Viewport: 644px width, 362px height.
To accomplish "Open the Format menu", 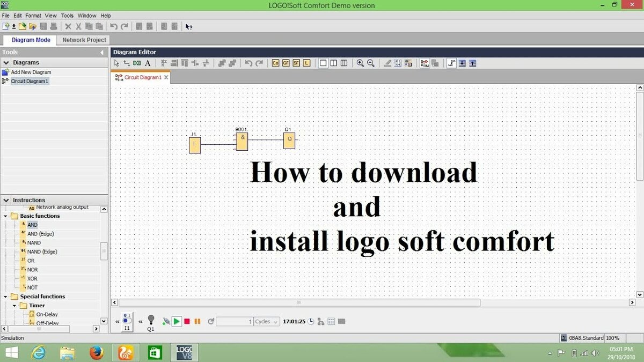I will click(x=33, y=16).
